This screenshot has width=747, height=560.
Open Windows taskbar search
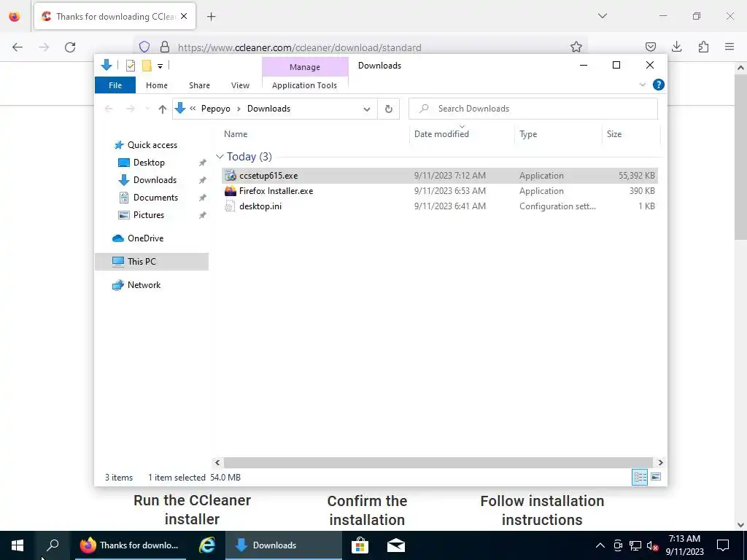[53, 545]
